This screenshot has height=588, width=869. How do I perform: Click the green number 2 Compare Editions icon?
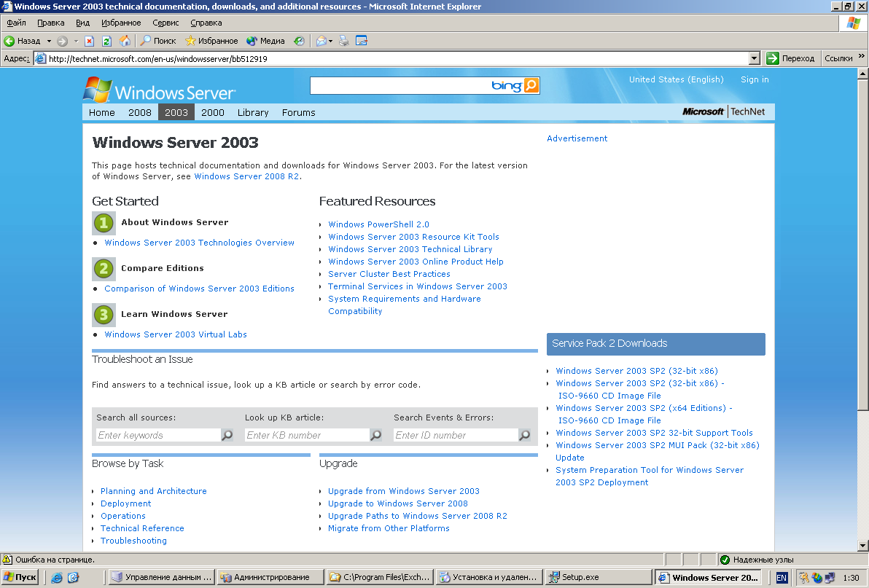pos(104,269)
